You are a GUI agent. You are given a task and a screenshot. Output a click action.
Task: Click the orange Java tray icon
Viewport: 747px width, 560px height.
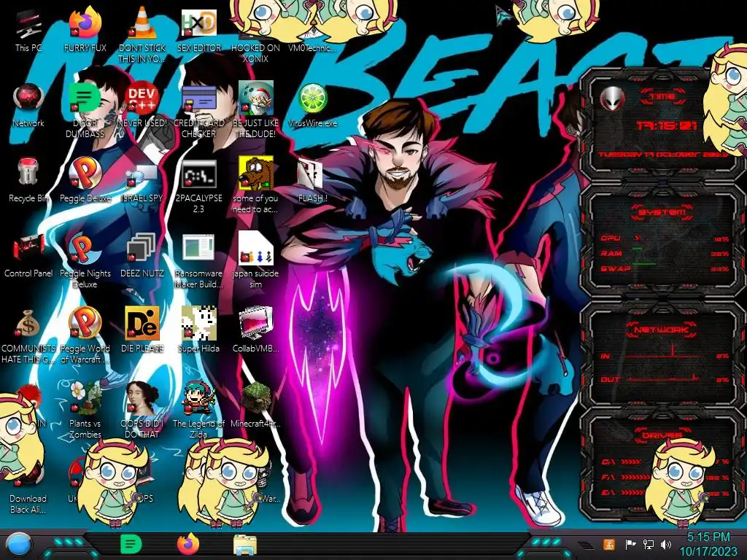pyautogui.click(x=608, y=544)
